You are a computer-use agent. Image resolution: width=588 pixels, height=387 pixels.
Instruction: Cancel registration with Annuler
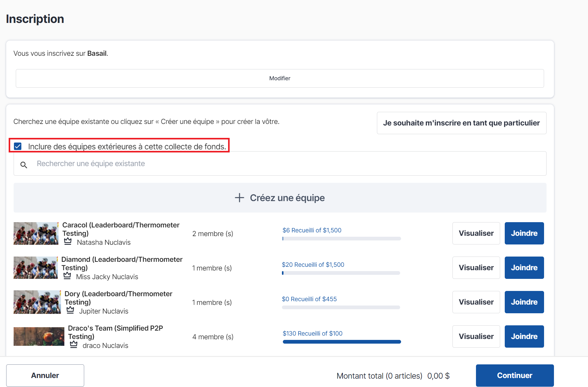45,376
